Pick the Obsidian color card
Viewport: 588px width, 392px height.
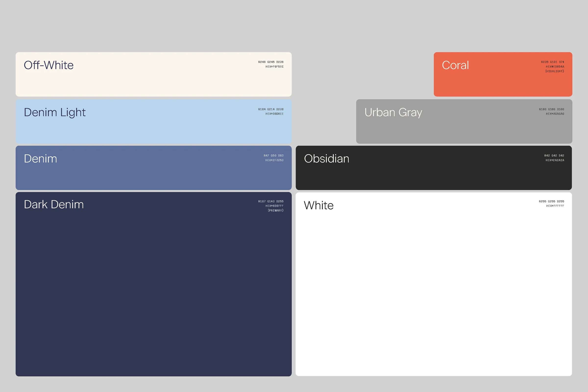point(434,168)
